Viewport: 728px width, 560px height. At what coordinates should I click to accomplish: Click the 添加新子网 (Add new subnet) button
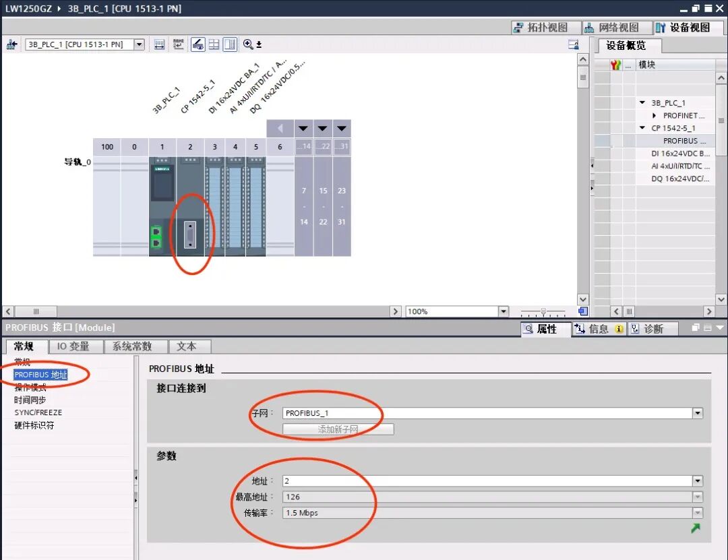click(x=338, y=429)
